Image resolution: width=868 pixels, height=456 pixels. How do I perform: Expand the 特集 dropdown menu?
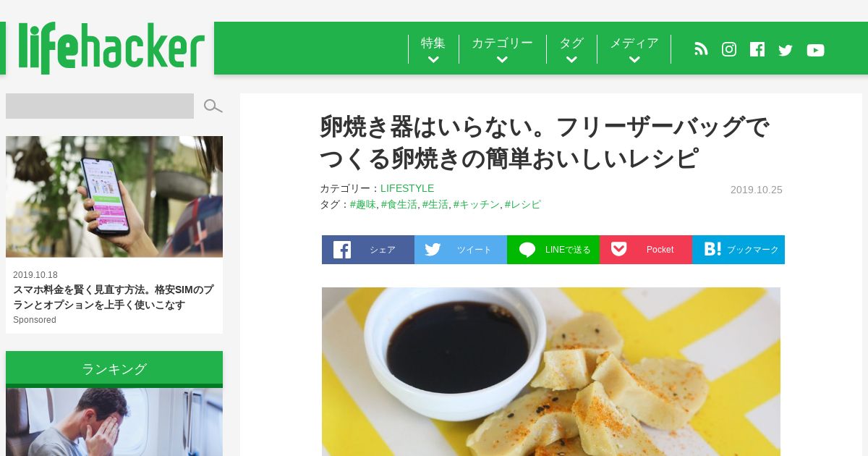tap(433, 49)
